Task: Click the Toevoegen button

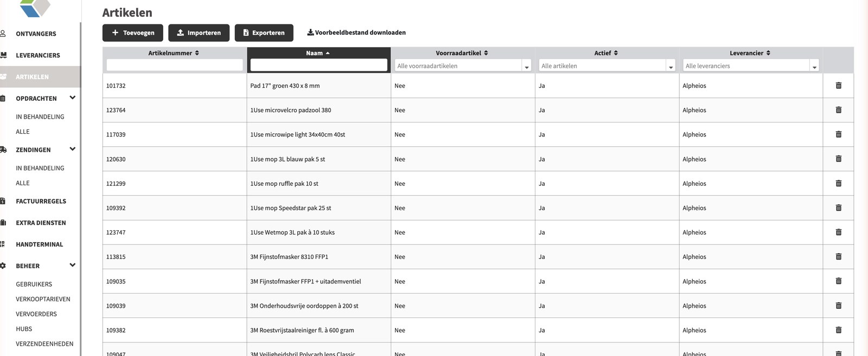Action: click(x=133, y=33)
